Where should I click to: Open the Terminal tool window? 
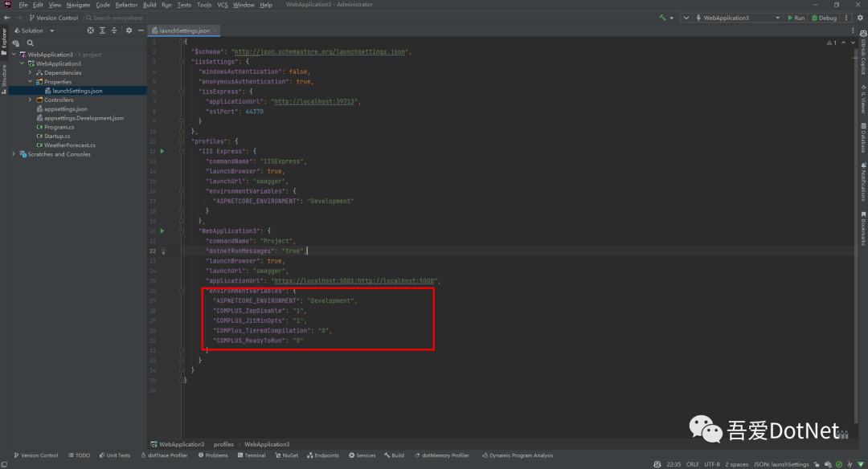point(252,455)
